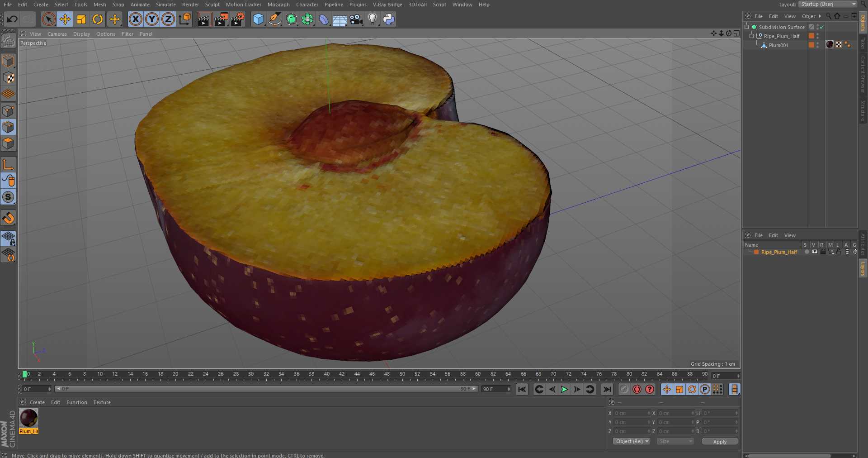Open viewport Cameras menu
The width and height of the screenshot is (868, 458).
click(57, 34)
